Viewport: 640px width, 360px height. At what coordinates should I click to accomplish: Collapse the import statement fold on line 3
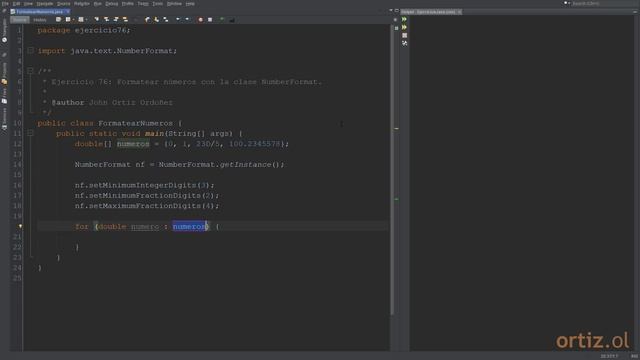click(x=30, y=51)
